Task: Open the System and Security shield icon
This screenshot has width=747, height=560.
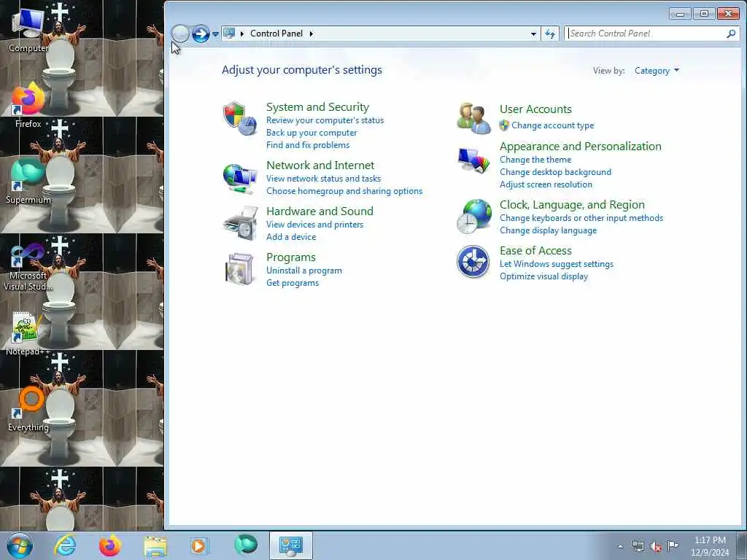Action: 240,119
